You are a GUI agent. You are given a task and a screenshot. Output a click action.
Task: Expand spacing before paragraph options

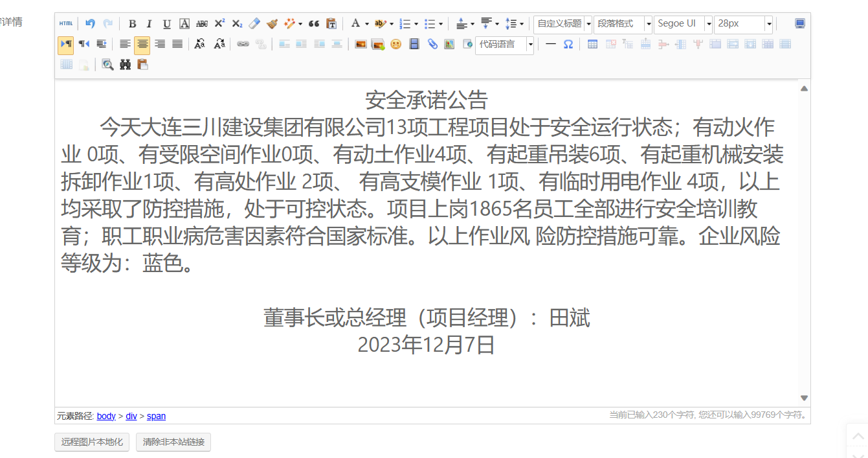tap(473, 24)
